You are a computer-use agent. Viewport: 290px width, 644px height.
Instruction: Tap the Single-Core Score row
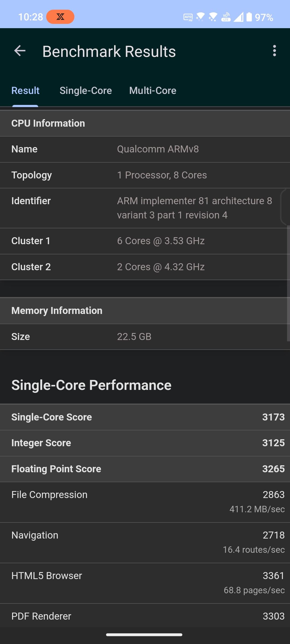coord(145,417)
